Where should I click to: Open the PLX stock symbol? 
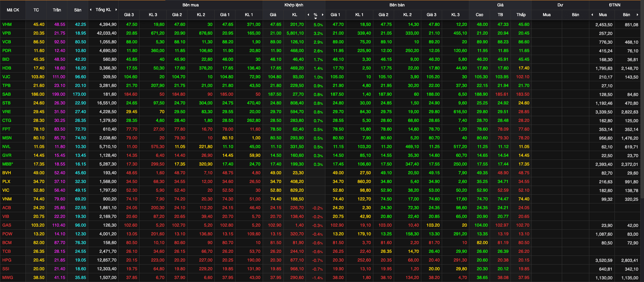tap(6, 182)
